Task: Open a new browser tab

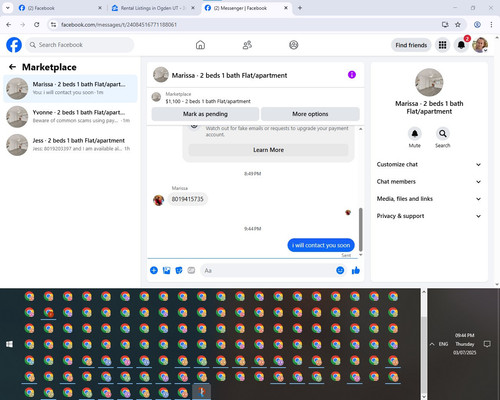Action: click(x=300, y=8)
